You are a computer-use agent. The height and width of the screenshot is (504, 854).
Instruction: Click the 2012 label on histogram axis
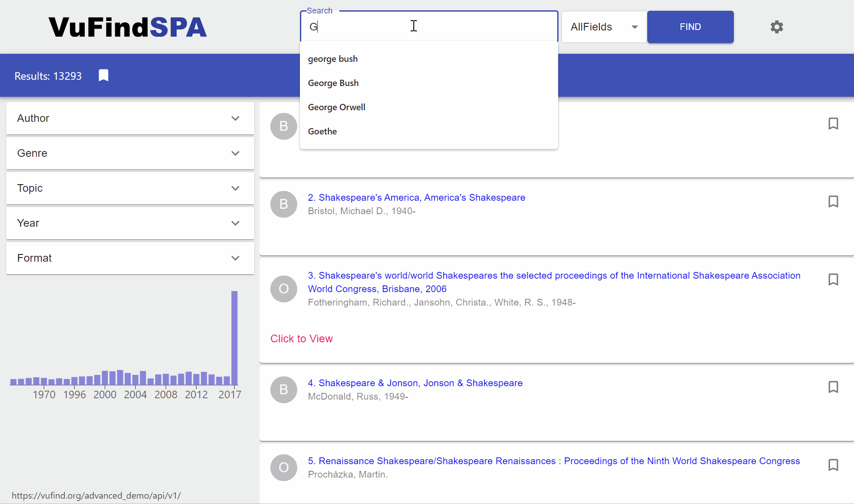196,395
